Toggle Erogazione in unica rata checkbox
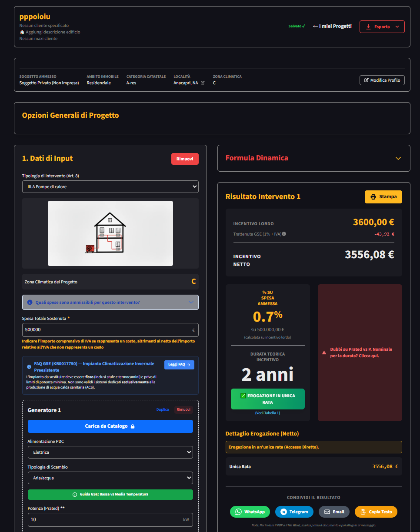The image size is (420, 532). 243,396
